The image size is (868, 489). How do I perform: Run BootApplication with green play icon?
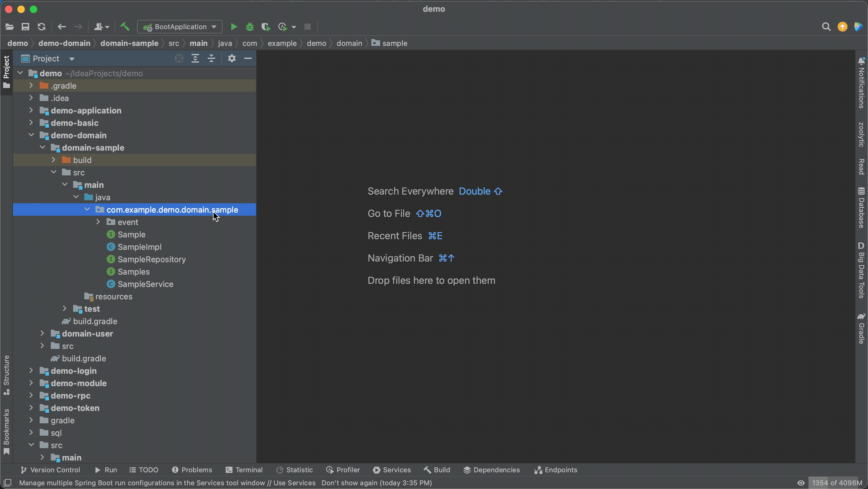pyautogui.click(x=233, y=27)
